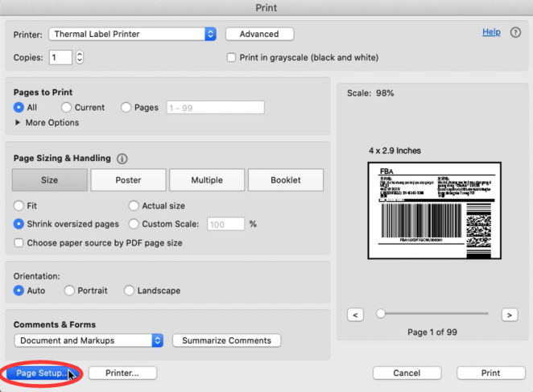Click Summarize Comments button
Screen dimensions: 533x392
[x=227, y=340]
